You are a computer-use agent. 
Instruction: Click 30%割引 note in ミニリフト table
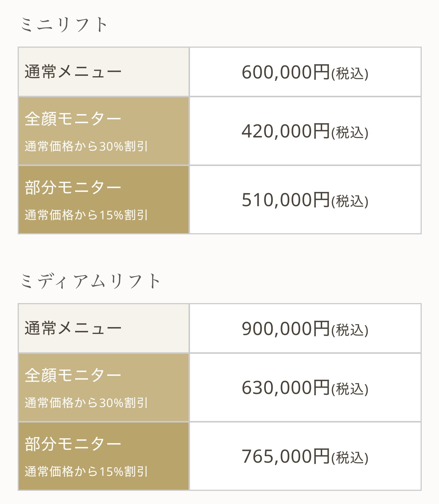click(86, 146)
